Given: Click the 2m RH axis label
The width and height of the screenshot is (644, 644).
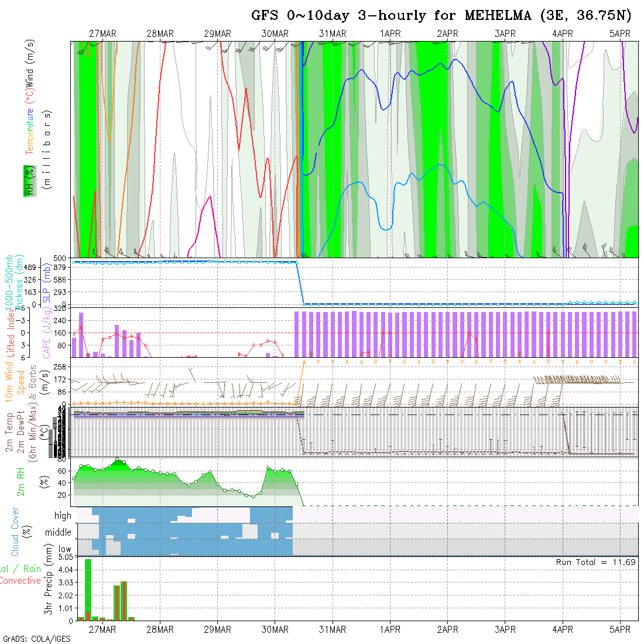Looking at the screenshot, I should 21,481.
